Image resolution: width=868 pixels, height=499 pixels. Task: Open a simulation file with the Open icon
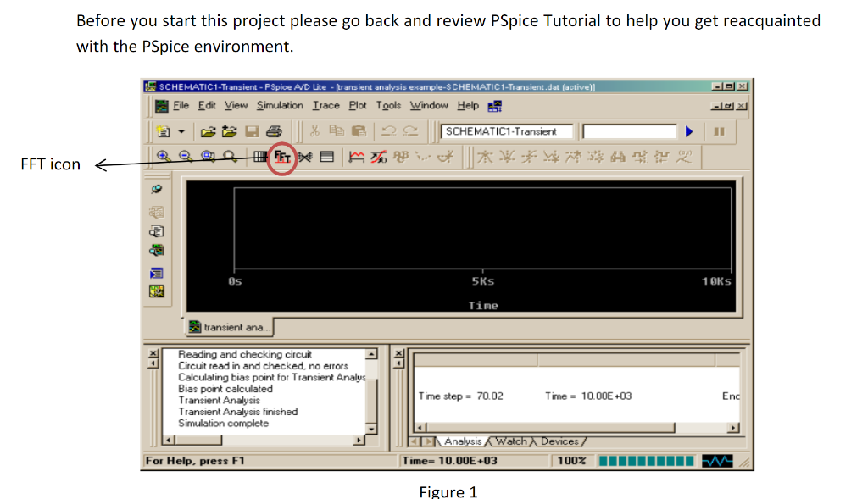click(x=209, y=130)
